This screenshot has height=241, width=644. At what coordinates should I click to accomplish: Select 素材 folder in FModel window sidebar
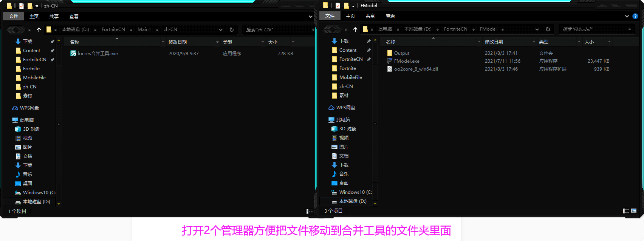click(x=340, y=96)
